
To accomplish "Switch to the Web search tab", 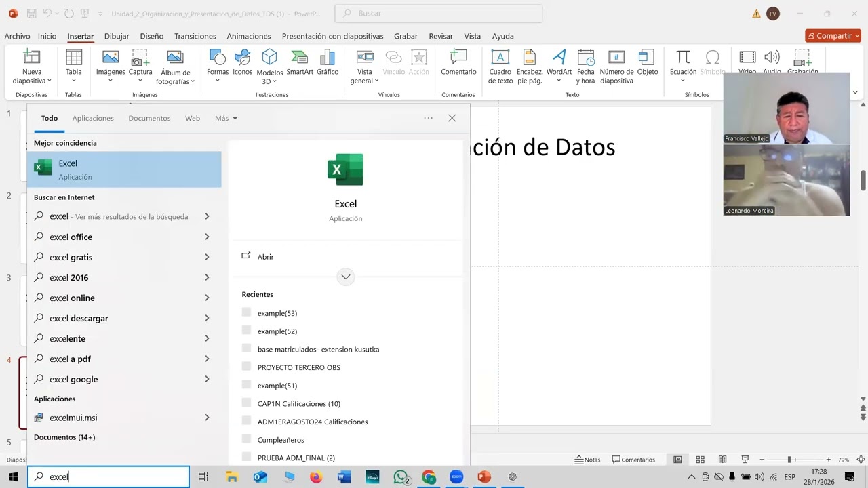I will click(x=193, y=118).
